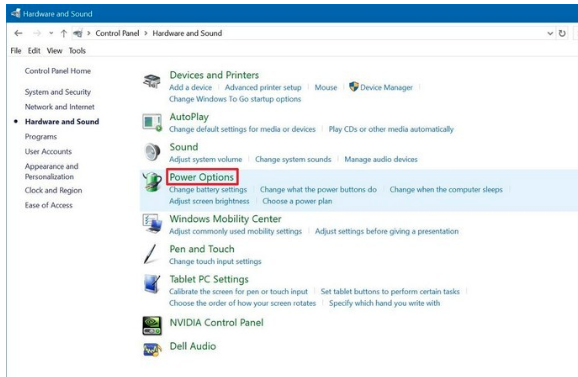Select Hardware and Sound in sidebar
This screenshot has width=578, height=377.
(x=62, y=122)
